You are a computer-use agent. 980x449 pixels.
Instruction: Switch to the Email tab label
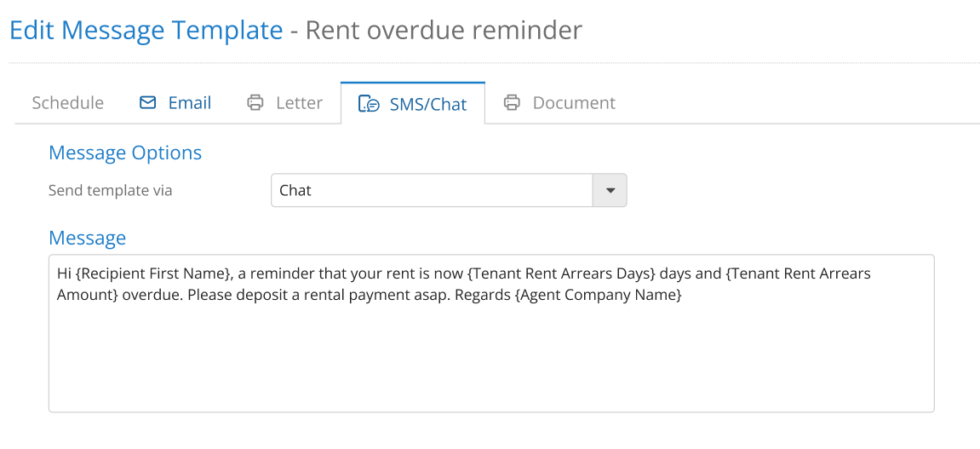pyautogui.click(x=189, y=103)
